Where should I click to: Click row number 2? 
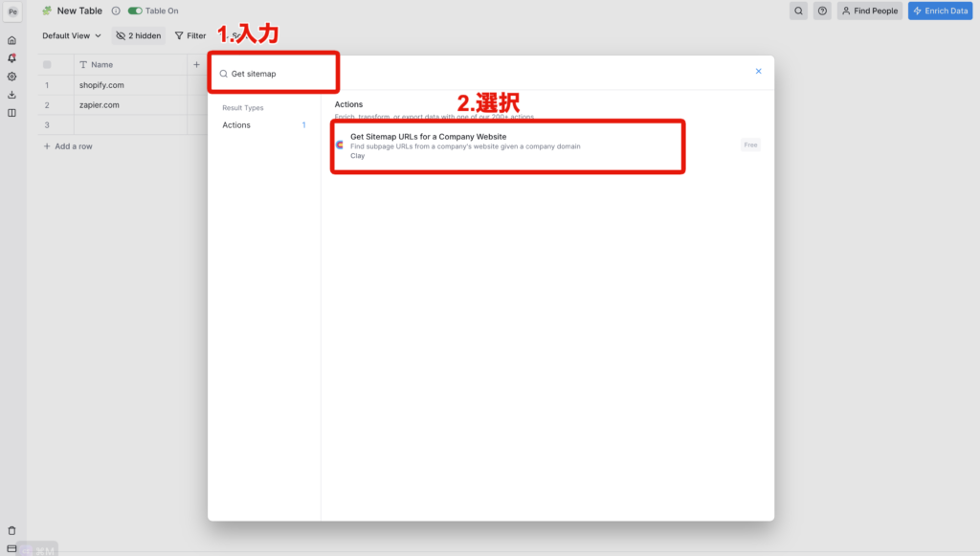point(47,105)
